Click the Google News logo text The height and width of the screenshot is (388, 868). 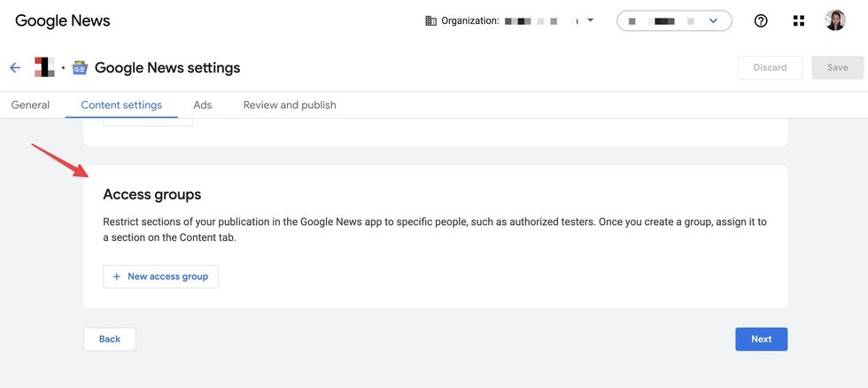[x=63, y=21]
